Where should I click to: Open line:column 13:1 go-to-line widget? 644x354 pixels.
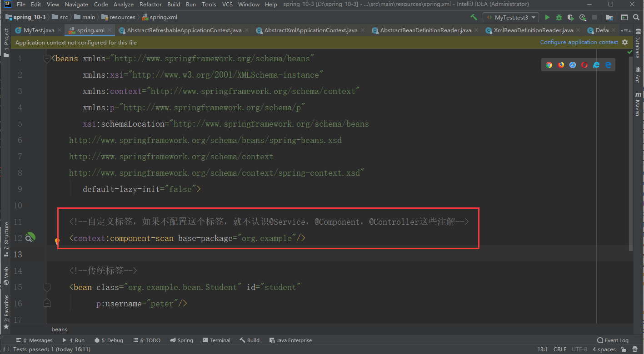click(x=543, y=349)
